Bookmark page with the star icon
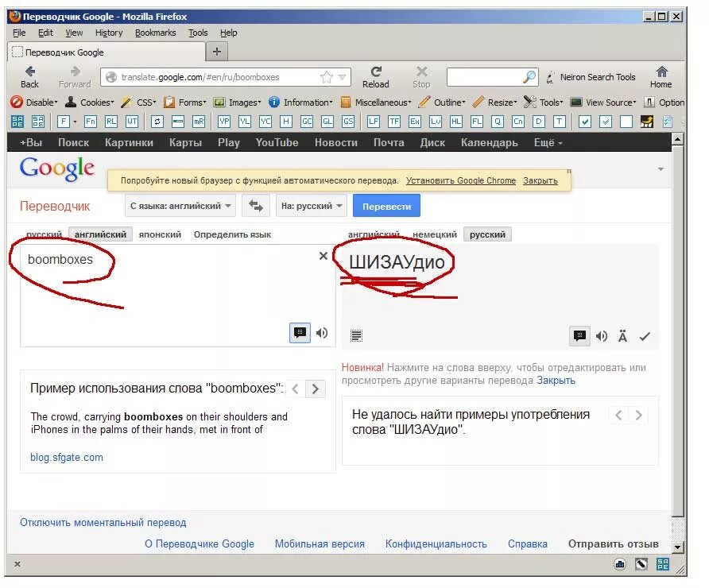 [x=326, y=77]
